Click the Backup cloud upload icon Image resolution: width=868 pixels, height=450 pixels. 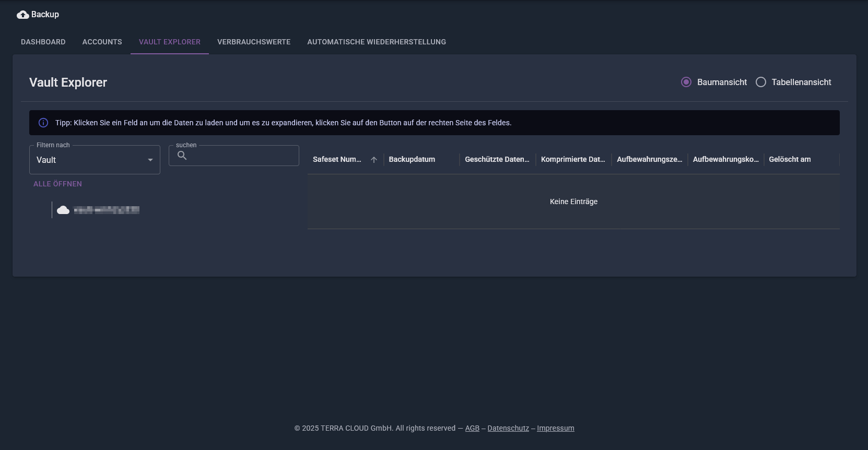tap(22, 15)
